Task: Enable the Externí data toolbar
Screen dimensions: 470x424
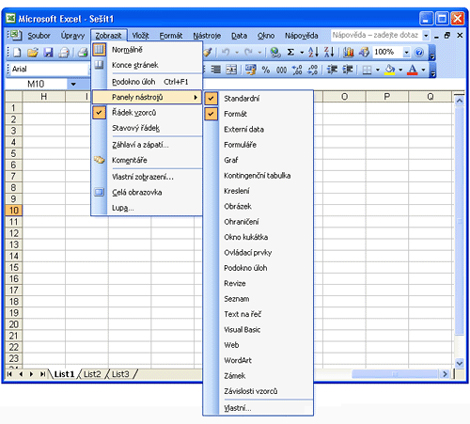Action: [x=258, y=129]
